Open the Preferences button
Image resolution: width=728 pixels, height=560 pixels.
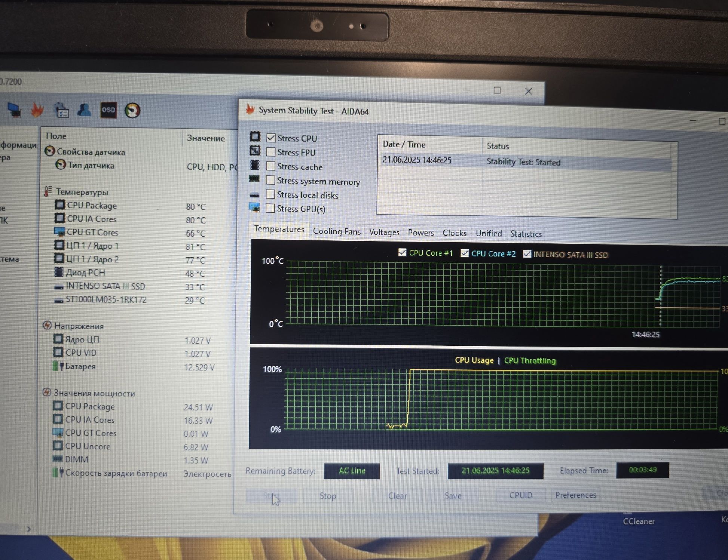(x=576, y=495)
